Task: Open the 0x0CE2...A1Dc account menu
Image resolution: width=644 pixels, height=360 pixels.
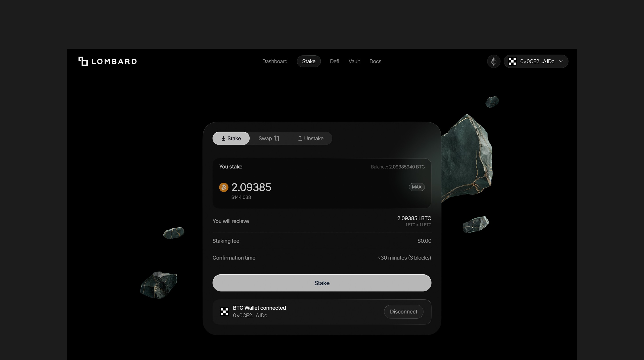Action: click(536, 61)
